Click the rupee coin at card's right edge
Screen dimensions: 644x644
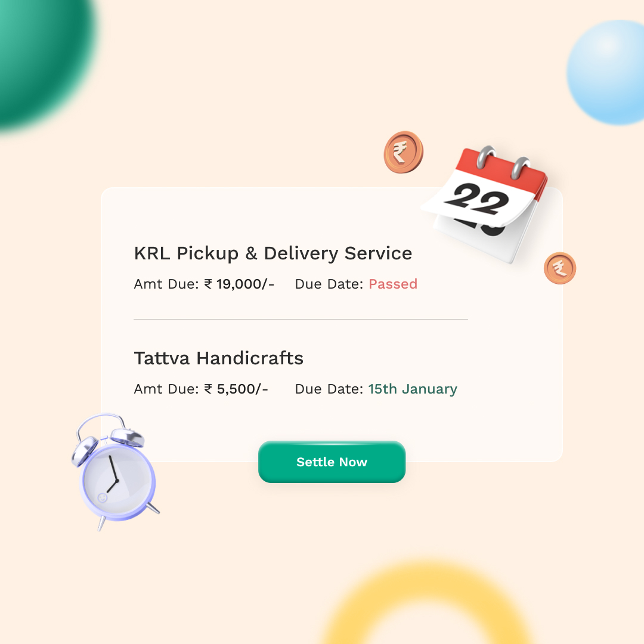click(560, 268)
